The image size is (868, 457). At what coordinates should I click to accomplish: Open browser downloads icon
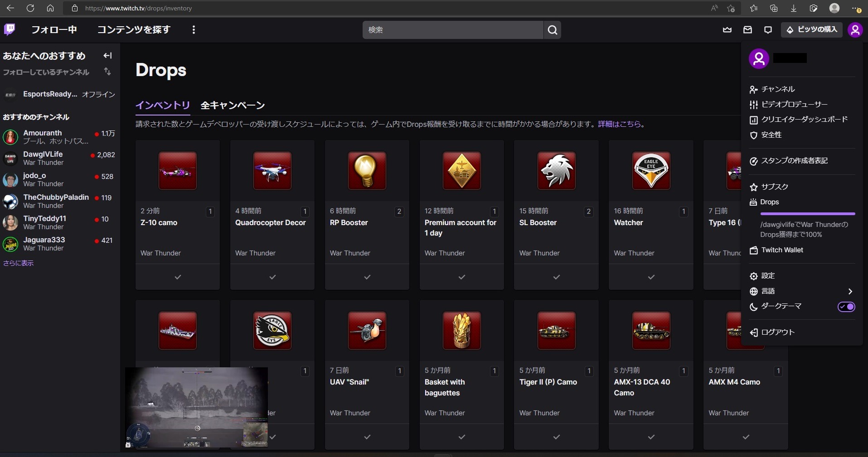pos(794,8)
